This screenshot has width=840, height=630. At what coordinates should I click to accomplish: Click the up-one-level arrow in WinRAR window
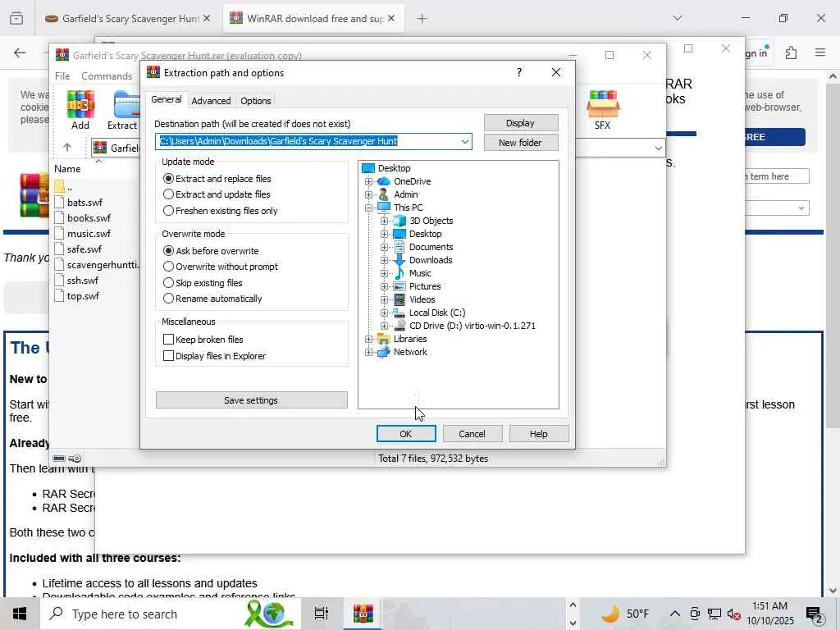click(67, 148)
